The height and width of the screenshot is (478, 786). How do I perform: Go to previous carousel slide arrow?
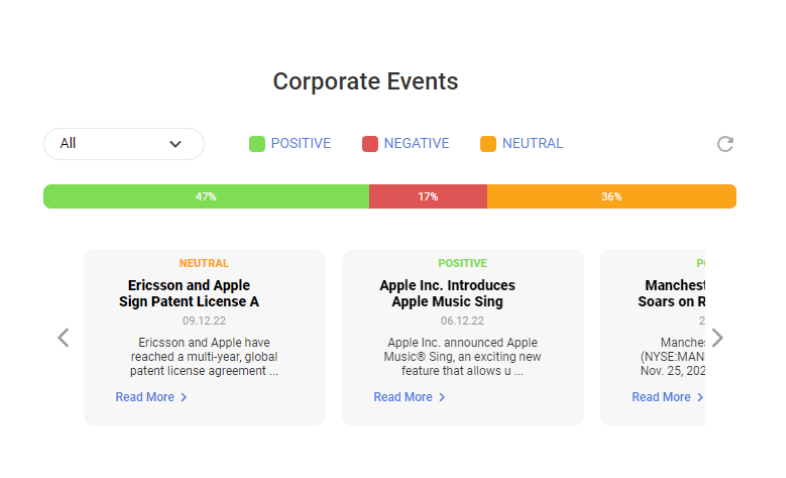pyautogui.click(x=63, y=338)
